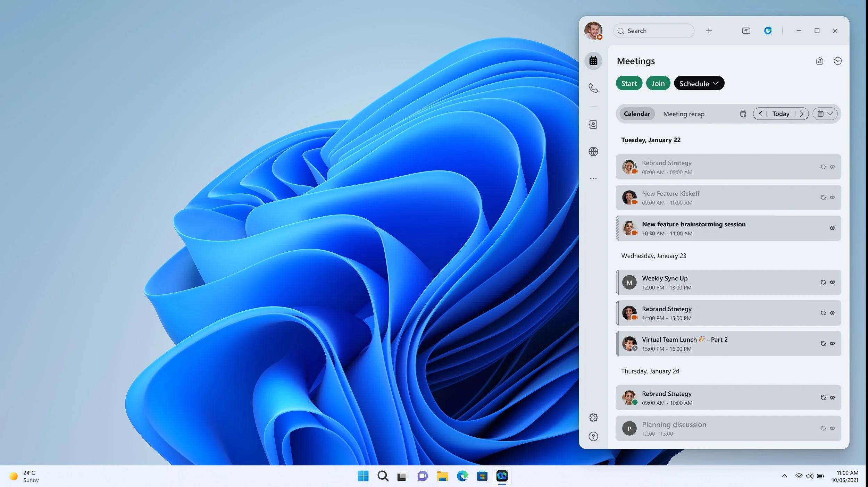The image size is (868, 487).
Task: Click inside the Search field
Action: [x=653, y=31]
